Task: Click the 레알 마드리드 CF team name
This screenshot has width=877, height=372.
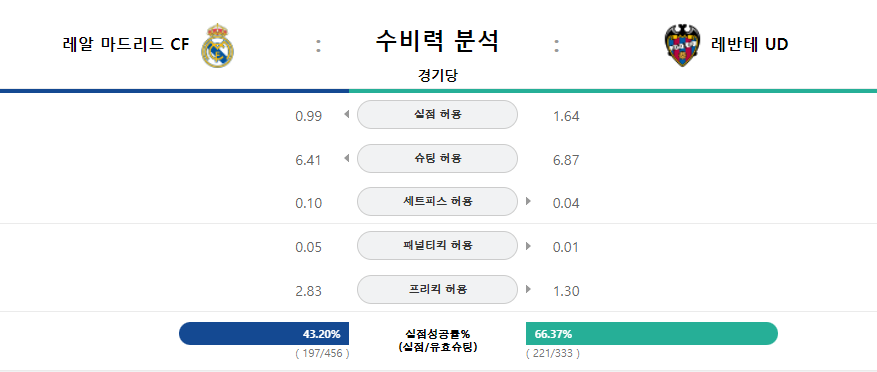Action: pos(127,45)
